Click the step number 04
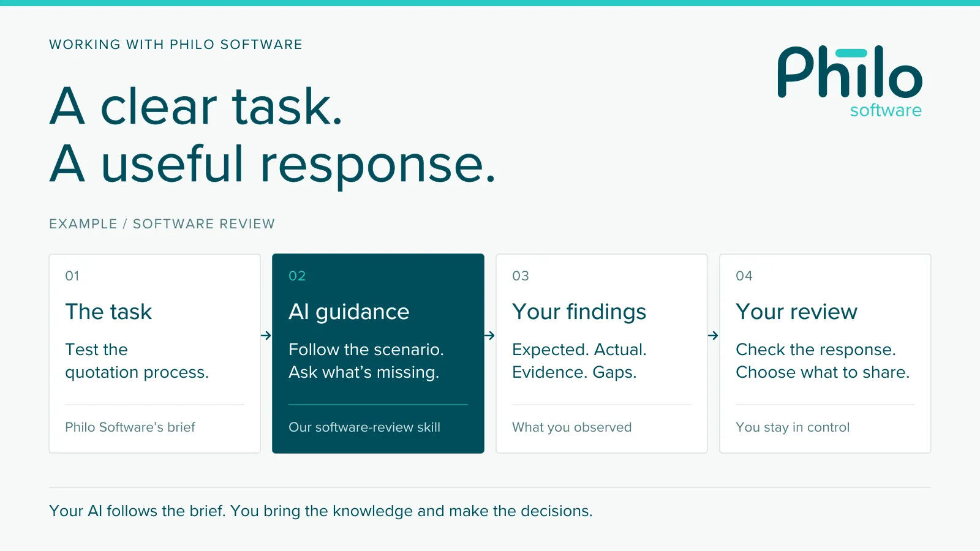Viewport: 980px width, 551px height. (x=744, y=276)
